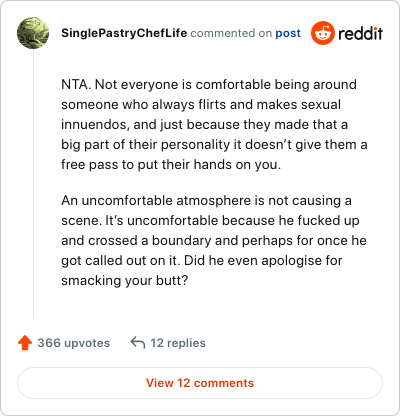The width and height of the screenshot is (400, 416).
Task: Click the reddit wordmark text
Action: (361, 33)
